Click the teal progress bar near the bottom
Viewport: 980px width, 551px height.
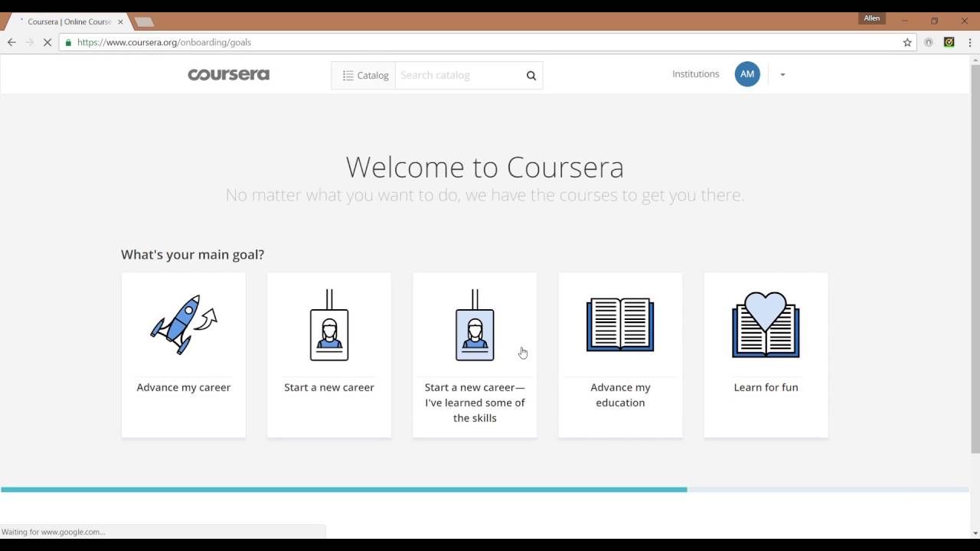[x=345, y=488]
